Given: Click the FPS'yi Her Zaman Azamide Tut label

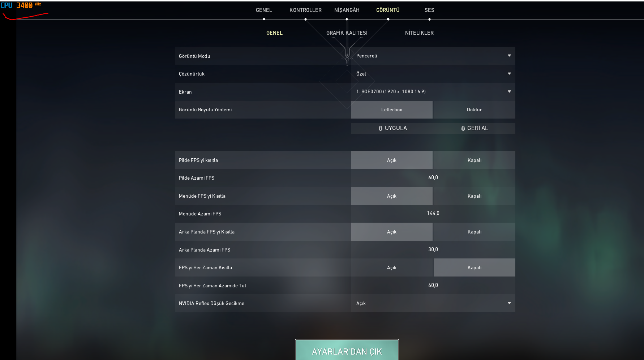Looking at the screenshot, I should click(x=212, y=286).
